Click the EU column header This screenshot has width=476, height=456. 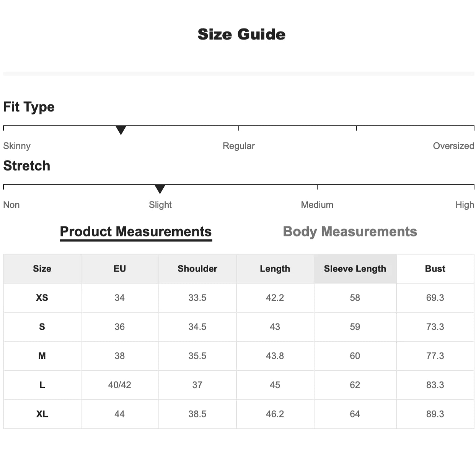[x=119, y=269]
